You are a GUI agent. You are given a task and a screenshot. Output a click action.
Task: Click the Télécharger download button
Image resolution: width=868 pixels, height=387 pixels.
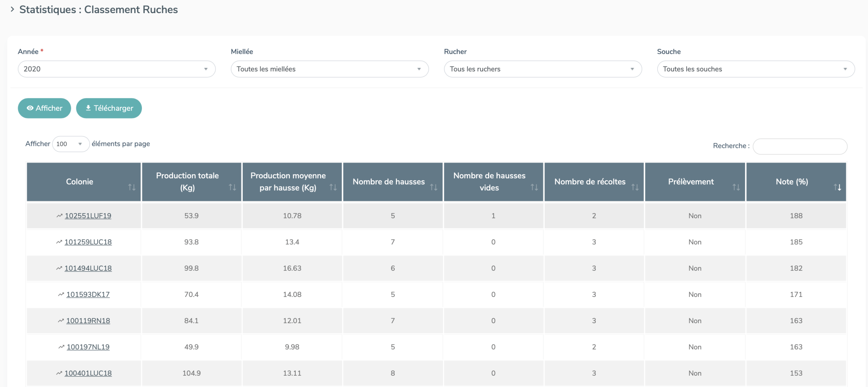(x=109, y=108)
